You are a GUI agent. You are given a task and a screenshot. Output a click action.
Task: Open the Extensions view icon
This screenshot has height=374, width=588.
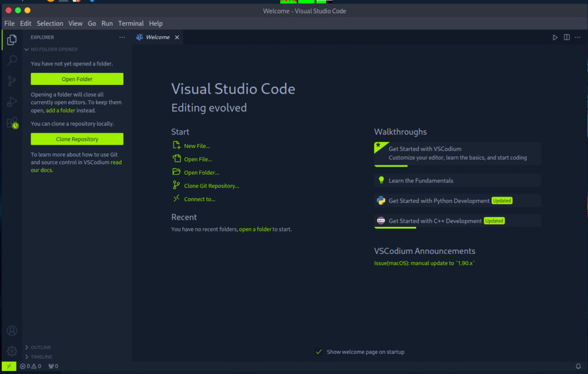pyautogui.click(x=11, y=122)
